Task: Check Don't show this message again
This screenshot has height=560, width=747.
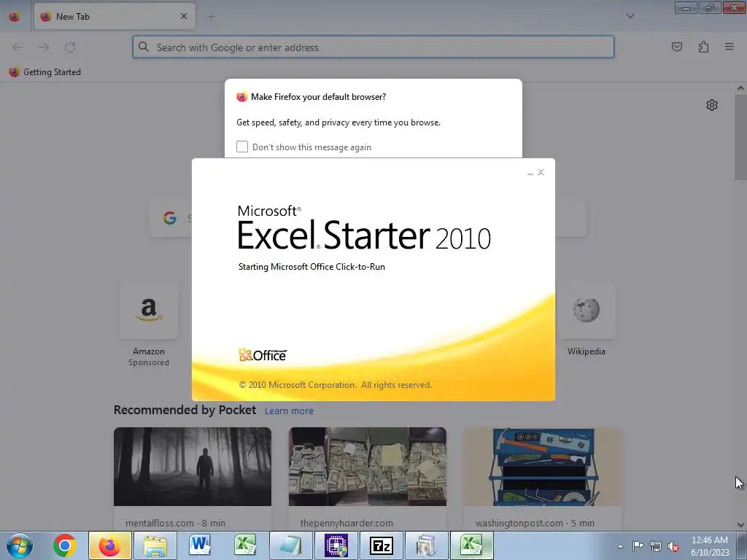Action: [x=242, y=147]
